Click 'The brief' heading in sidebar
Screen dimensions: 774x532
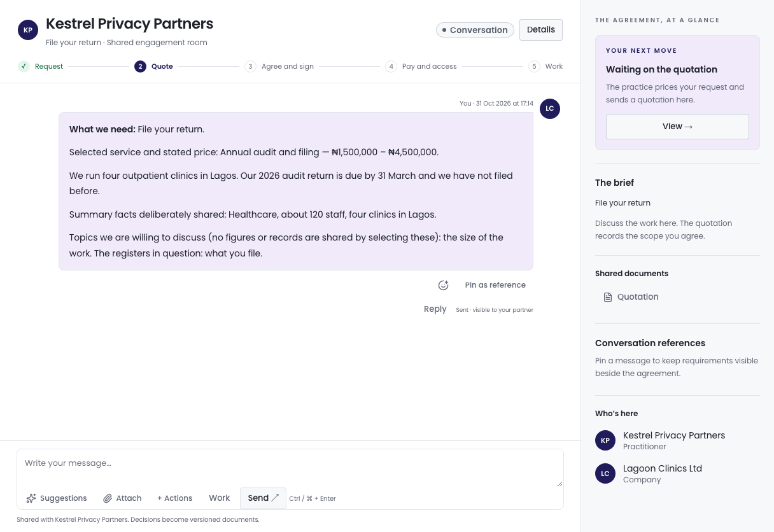click(615, 183)
